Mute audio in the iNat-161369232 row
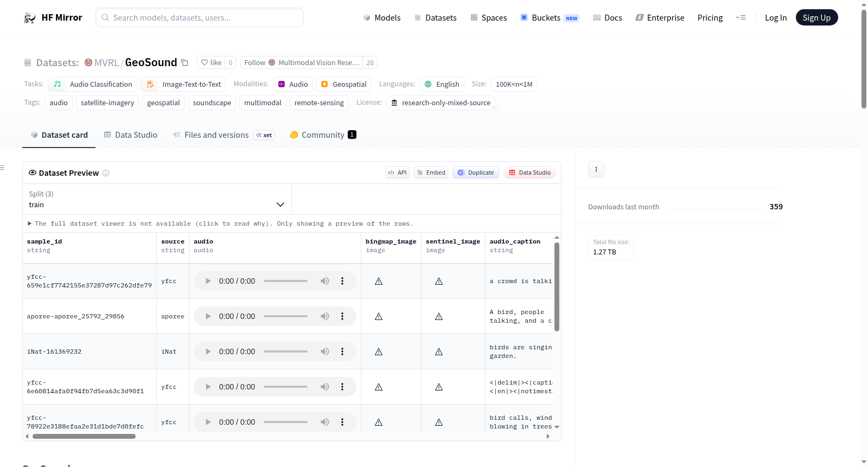 [325, 351]
